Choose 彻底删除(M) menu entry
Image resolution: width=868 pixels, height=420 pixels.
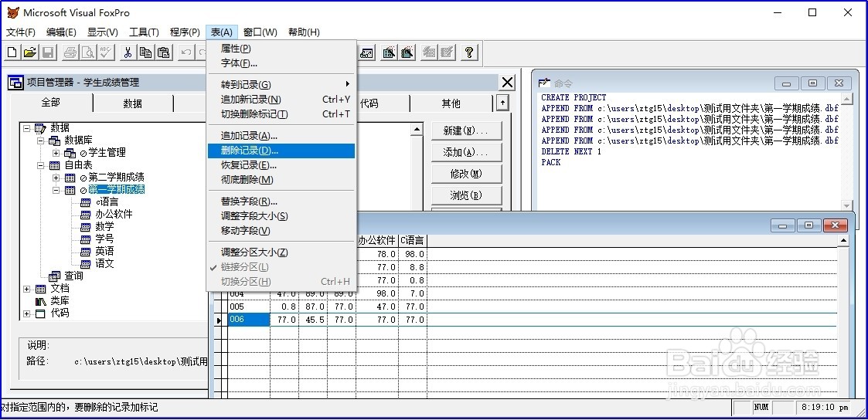[x=281, y=180]
